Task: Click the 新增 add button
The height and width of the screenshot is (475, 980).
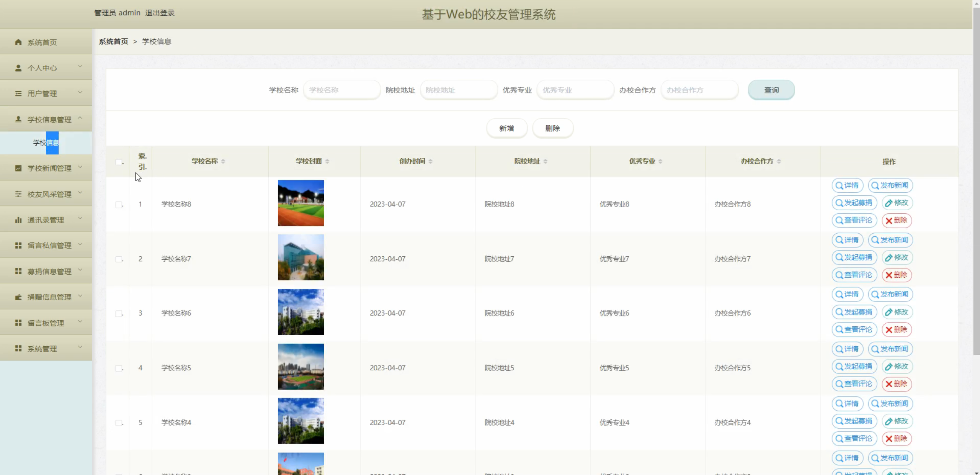Action: coord(506,128)
